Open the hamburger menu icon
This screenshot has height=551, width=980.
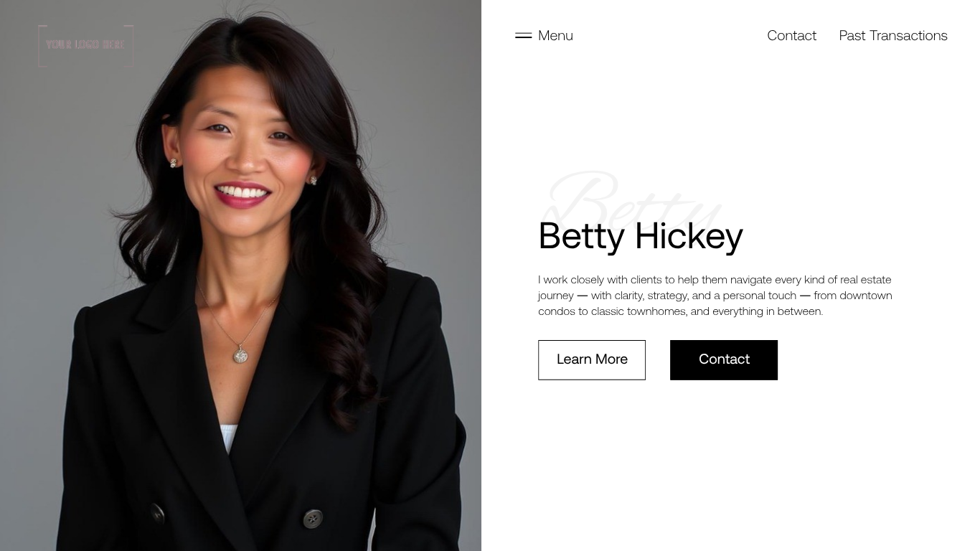click(x=523, y=35)
